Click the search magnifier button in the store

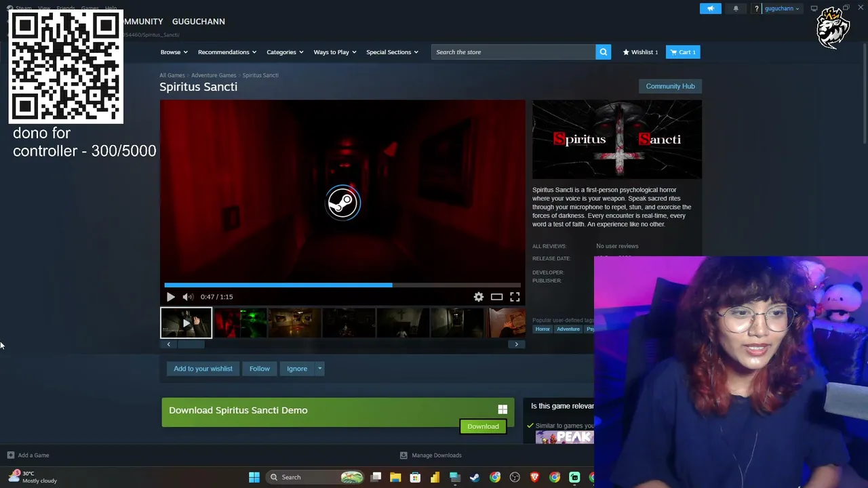603,52
